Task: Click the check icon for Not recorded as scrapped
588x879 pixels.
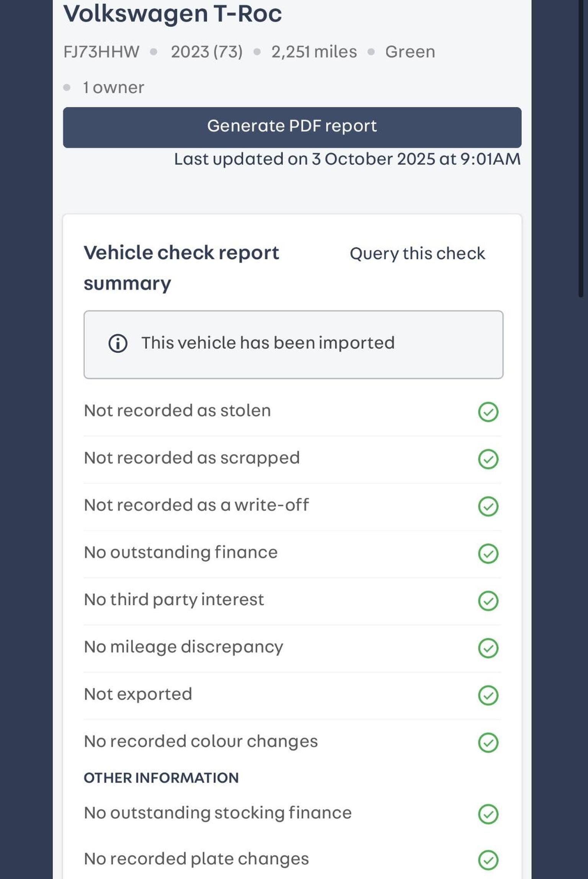Action: [x=488, y=459]
